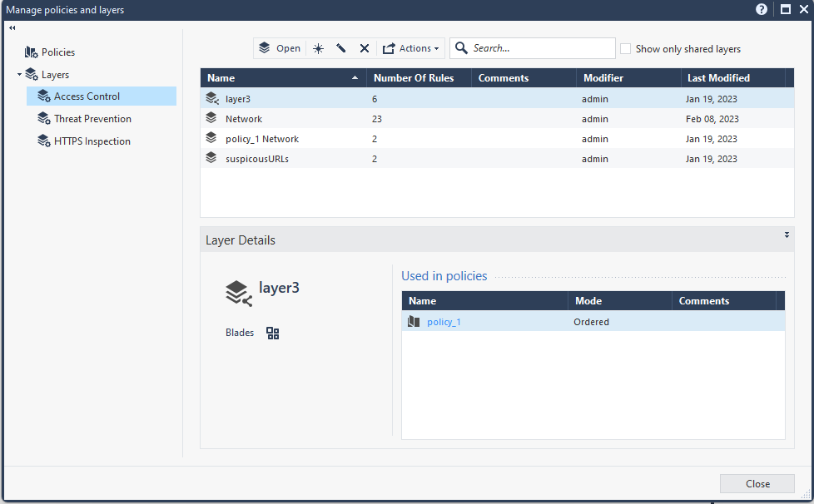Click the suspicousURLs layer icon

(211, 158)
